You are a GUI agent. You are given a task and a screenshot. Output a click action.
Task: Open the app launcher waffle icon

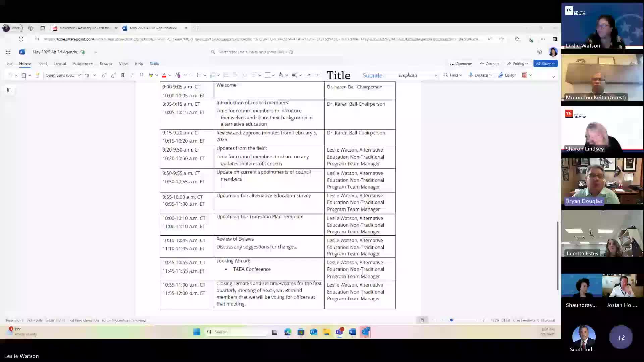coord(8,52)
